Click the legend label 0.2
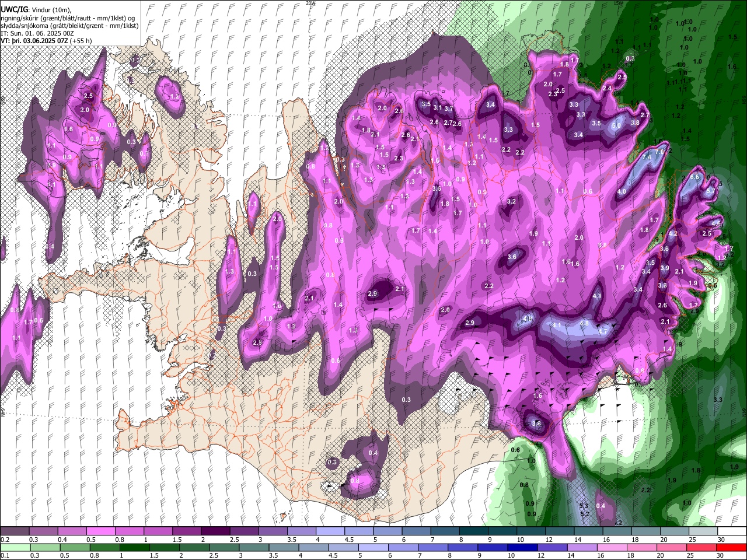Viewport: 747px width, 560px height. coord(5,540)
